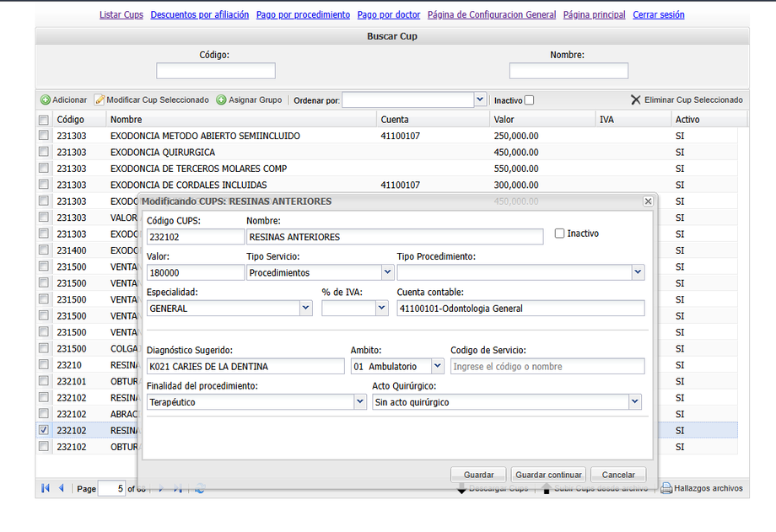Go to the first page of results
This screenshot has width=776, height=532.
click(46, 488)
